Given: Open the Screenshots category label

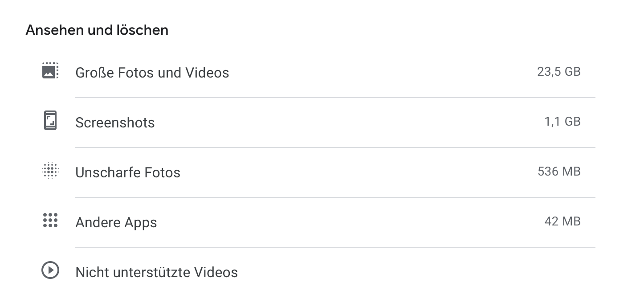Looking at the screenshot, I should click(115, 123).
